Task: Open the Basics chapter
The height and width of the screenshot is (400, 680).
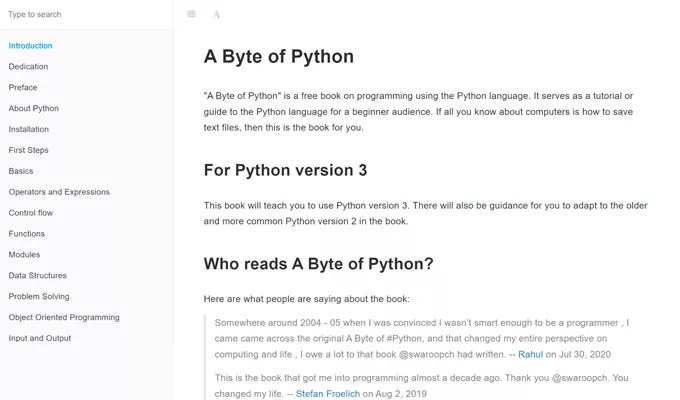Action: click(x=21, y=171)
